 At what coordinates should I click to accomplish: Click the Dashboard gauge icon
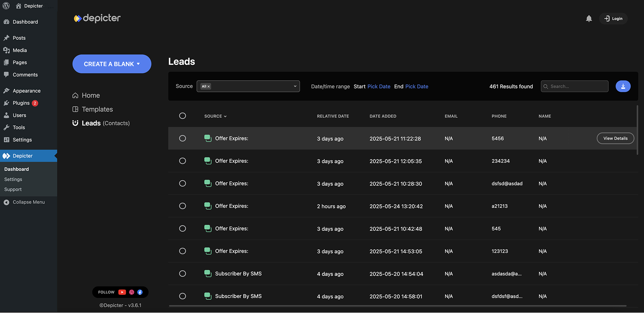[x=6, y=22]
